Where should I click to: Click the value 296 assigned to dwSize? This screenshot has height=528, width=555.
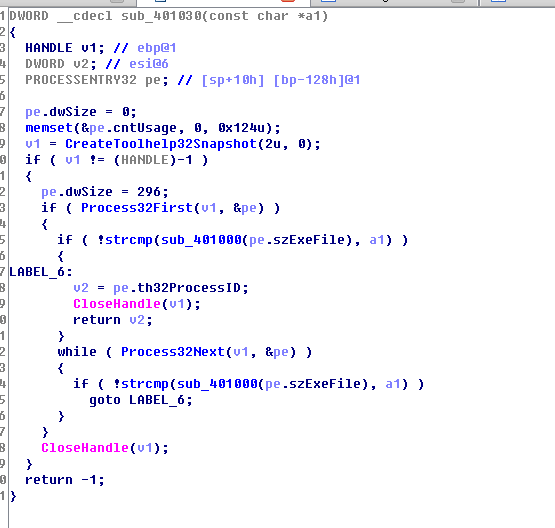click(149, 192)
